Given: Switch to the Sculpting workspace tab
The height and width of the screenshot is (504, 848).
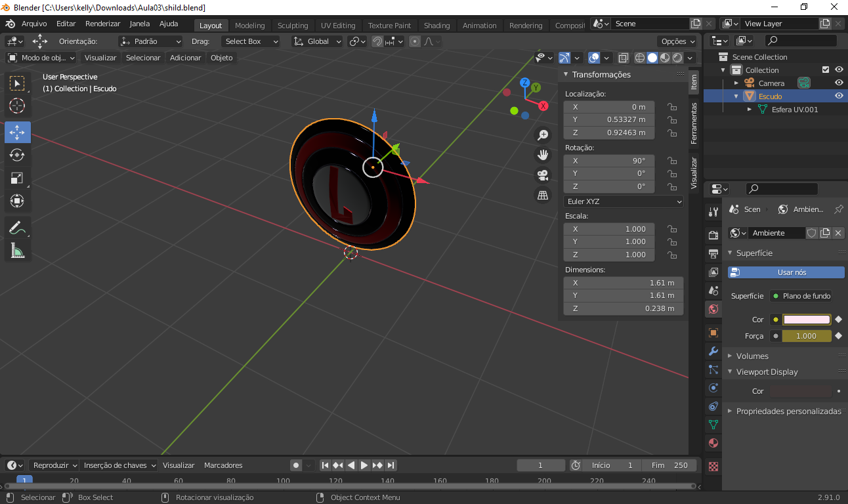Looking at the screenshot, I should 293,26.
